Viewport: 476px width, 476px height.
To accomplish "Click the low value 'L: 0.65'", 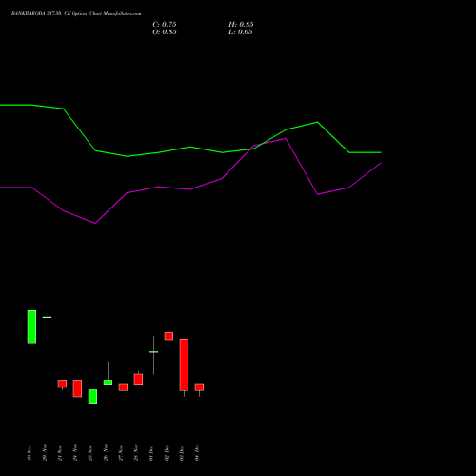I will tap(241, 32).
